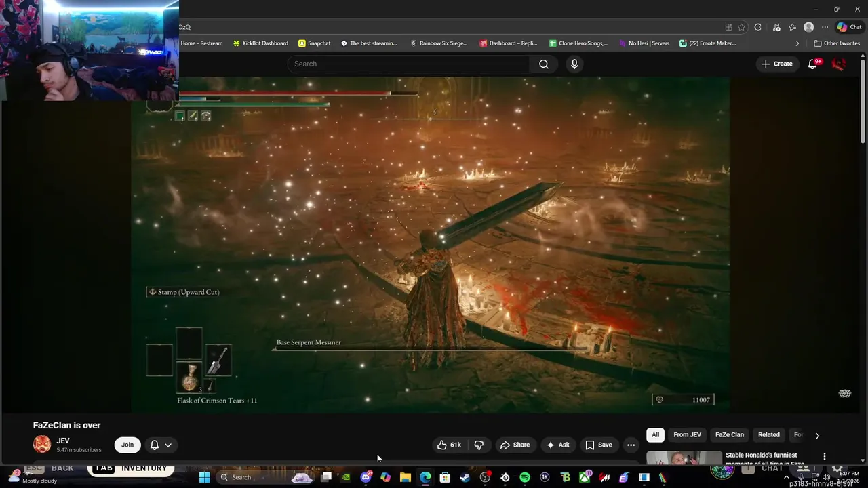Open the taskbar clock showing 6:07 PM
The width and height of the screenshot is (868, 488).
pos(849,477)
